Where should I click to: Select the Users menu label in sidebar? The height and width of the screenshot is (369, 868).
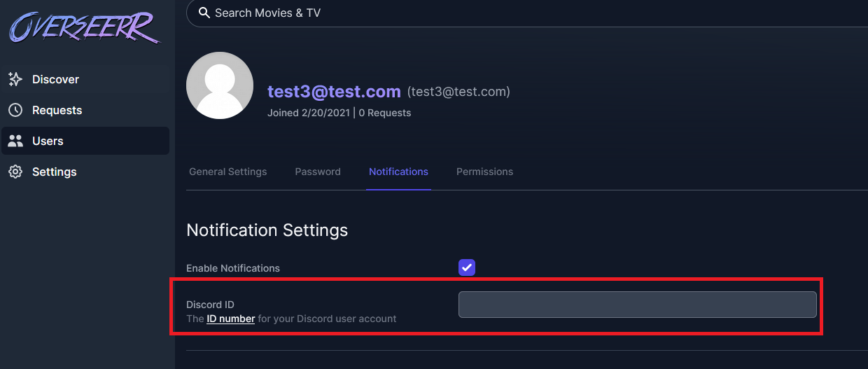48,141
